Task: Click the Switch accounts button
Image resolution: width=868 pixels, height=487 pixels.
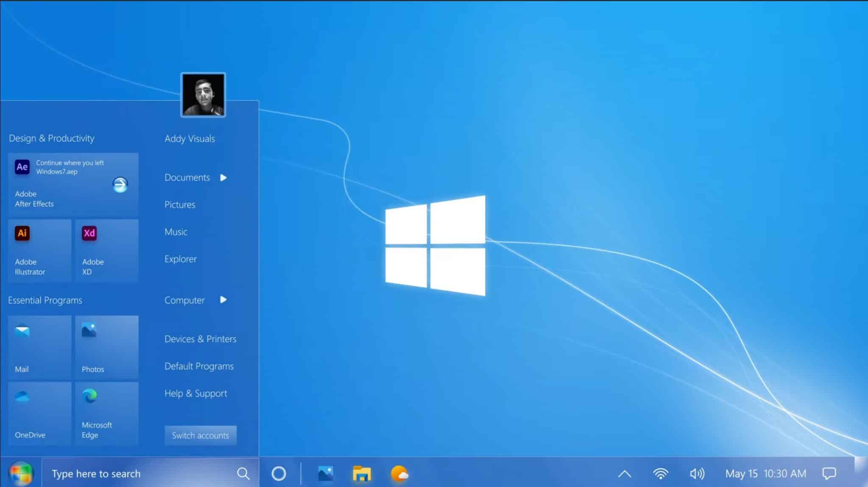Action: click(x=200, y=435)
